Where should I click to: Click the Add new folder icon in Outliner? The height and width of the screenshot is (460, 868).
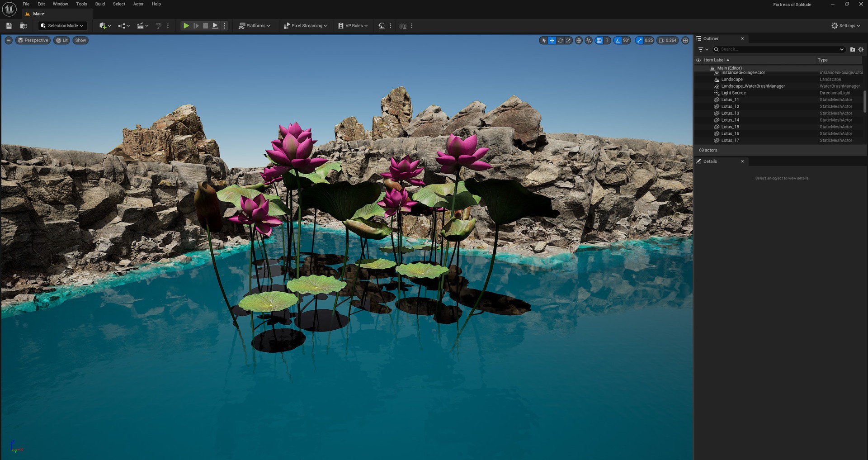(x=853, y=49)
